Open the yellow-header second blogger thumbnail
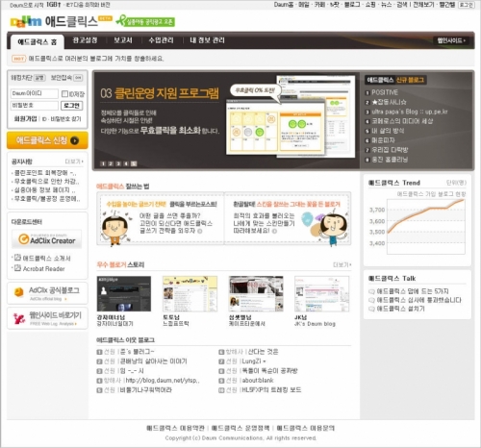 [190, 293]
